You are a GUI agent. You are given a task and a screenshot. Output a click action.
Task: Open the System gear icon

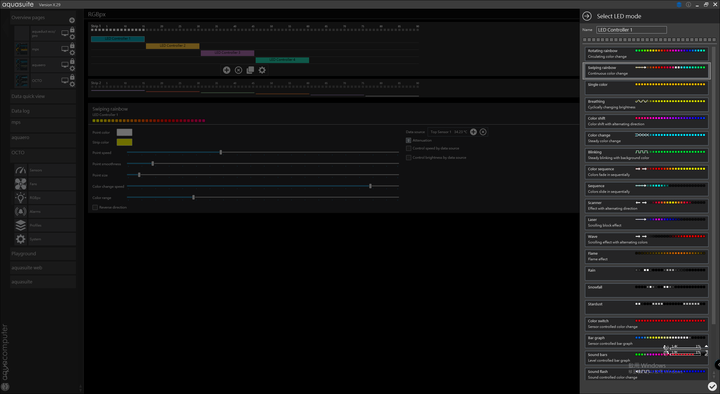tap(20, 239)
